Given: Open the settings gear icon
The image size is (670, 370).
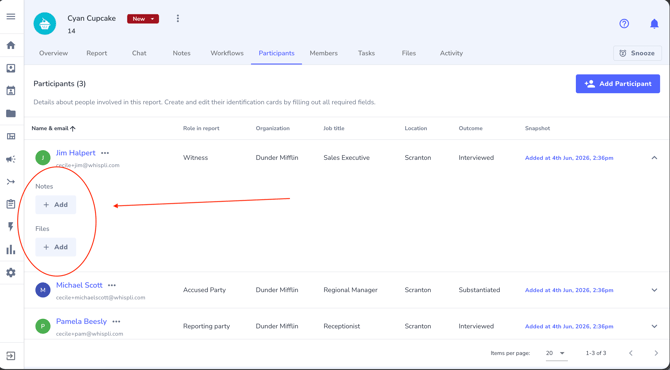Looking at the screenshot, I should tap(11, 273).
